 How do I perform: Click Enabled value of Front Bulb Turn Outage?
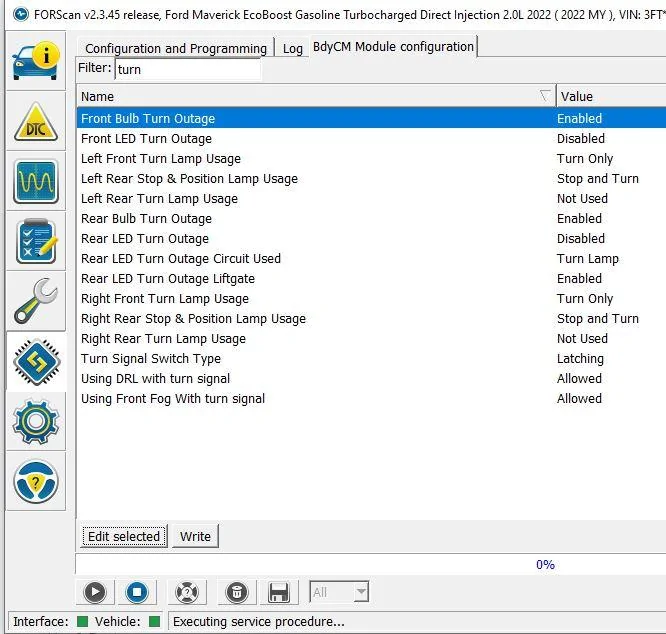click(x=579, y=118)
